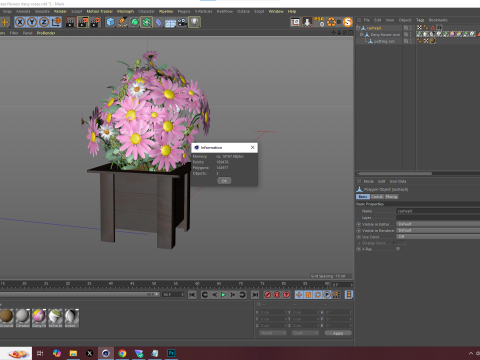Toggle Autokeying red button
Viewport: 480px width, 360px height.
pos(277,295)
